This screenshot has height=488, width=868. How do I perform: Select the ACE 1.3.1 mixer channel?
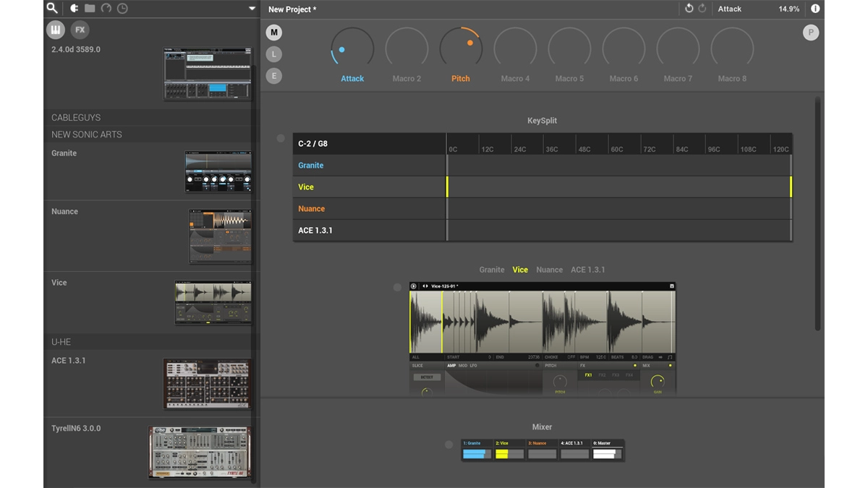coord(574,450)
